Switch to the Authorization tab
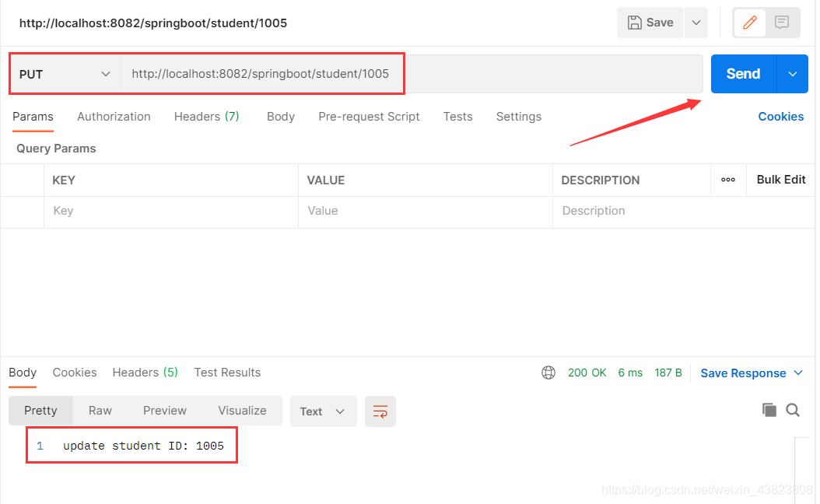The image size is (820, 504). (x=114, y=117)
